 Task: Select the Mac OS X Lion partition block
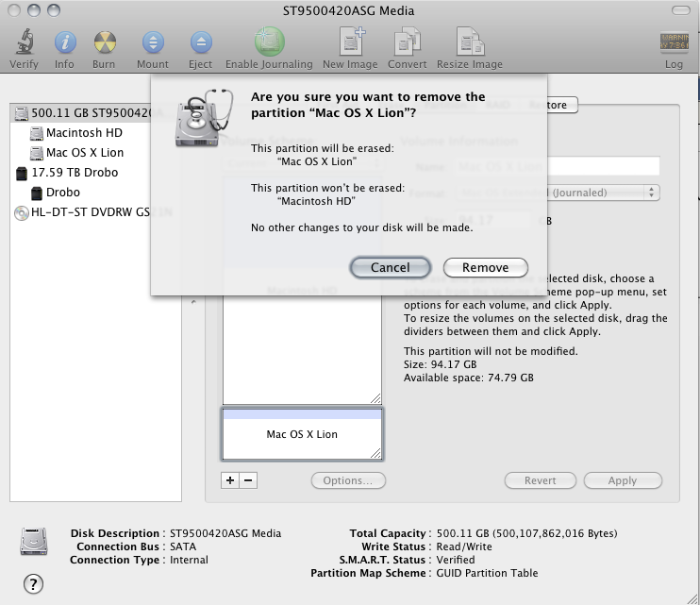302,434
